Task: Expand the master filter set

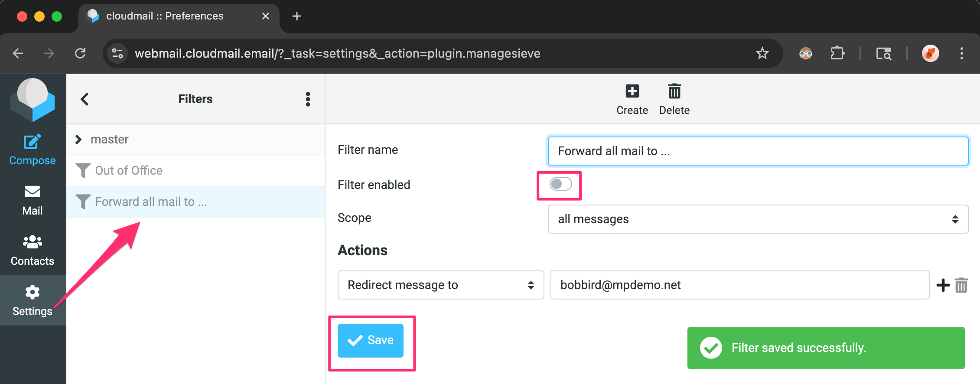Action: [x=78, y=140]
